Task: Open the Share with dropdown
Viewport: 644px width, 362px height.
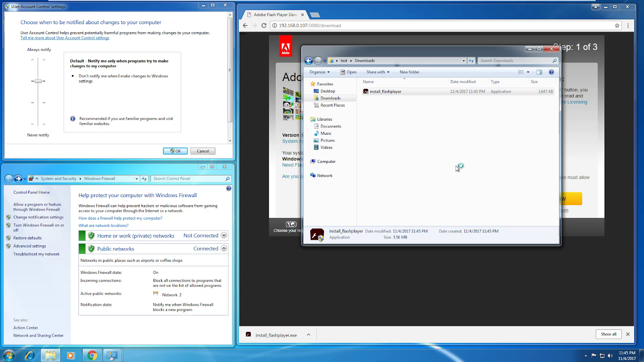Action: click(x=378, y=72)
